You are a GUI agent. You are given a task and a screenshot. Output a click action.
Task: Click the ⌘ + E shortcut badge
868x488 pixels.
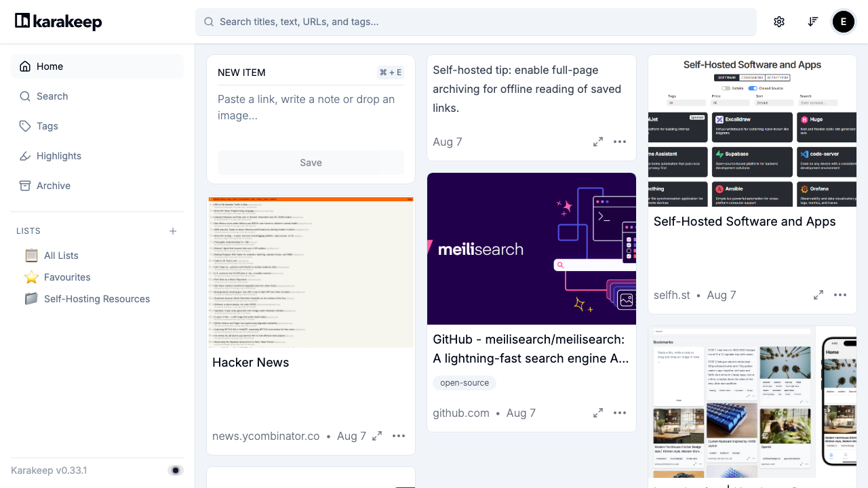click(391, 73)
